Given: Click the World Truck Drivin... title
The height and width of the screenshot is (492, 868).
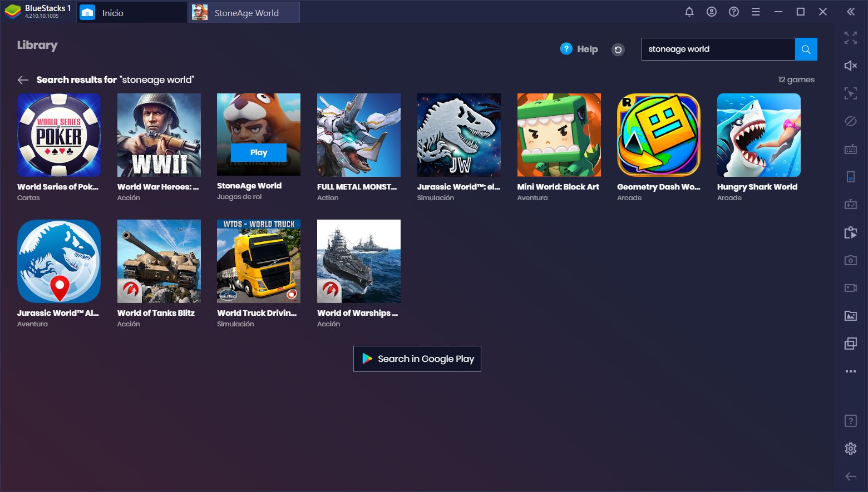Looking at the screenshot, I should click(257, 313).
